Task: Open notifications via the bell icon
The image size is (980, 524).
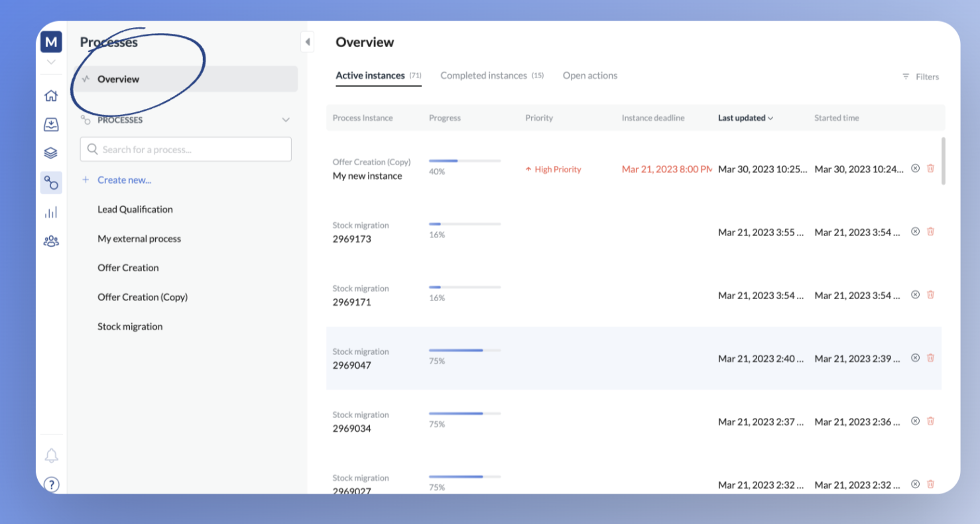Action: pyautogui.click(x=51, y=455)
